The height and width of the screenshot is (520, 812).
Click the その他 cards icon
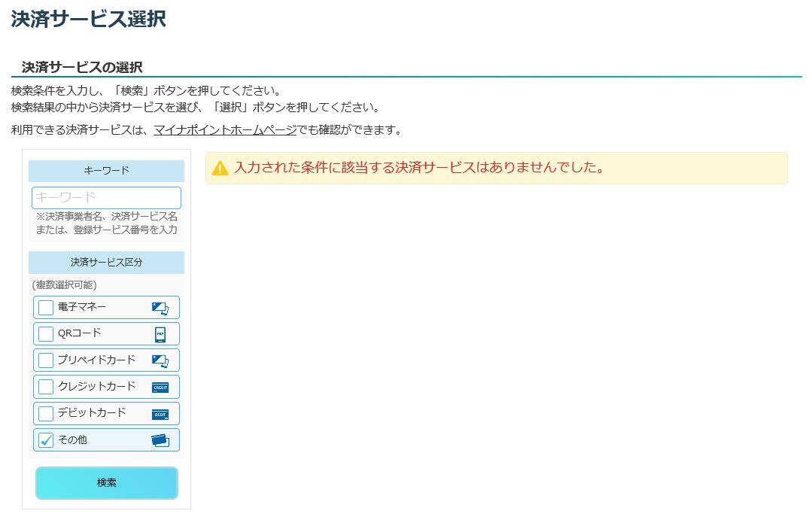(x=160, y=440)
